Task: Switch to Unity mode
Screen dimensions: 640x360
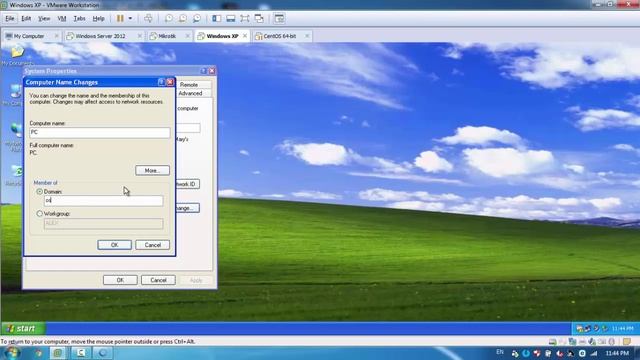Action: click(259, 18)
